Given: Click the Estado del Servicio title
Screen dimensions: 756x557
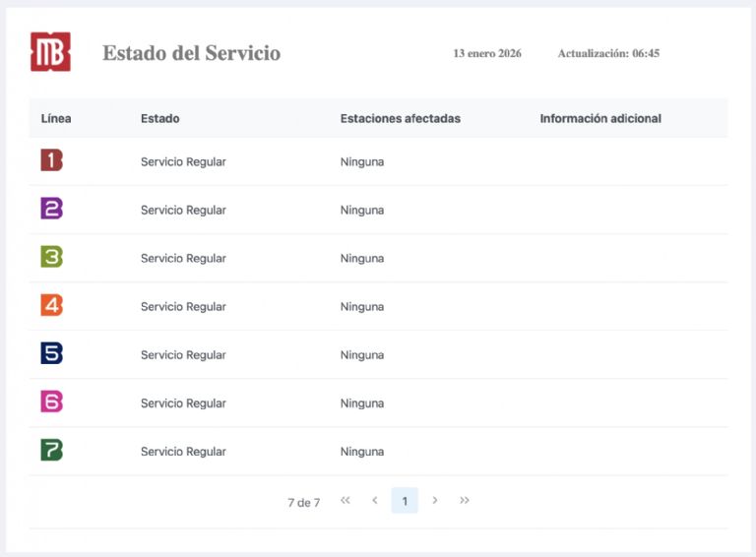Looking at the screenshot, I should [191, 53].
